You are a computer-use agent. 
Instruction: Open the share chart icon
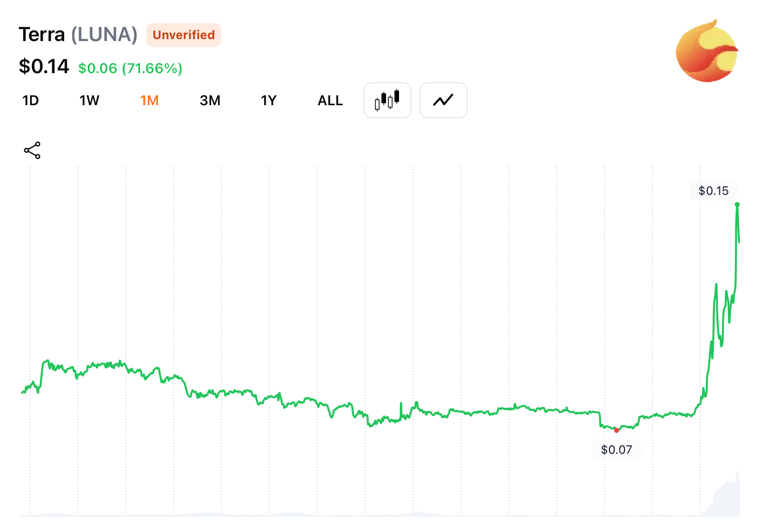click(x=32, y=150)
